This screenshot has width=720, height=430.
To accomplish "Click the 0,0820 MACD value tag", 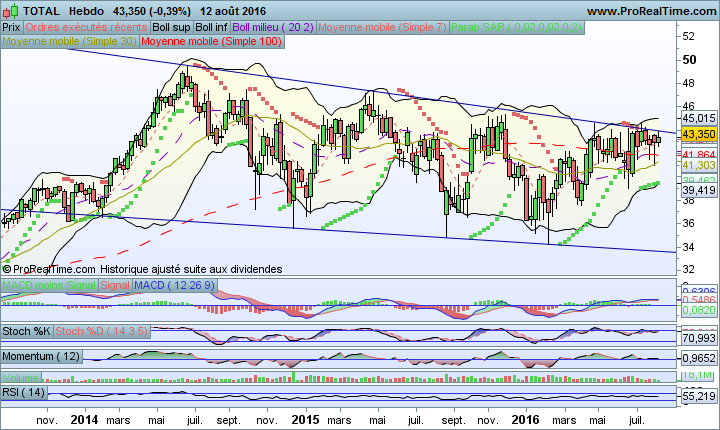I will point(699,311).
